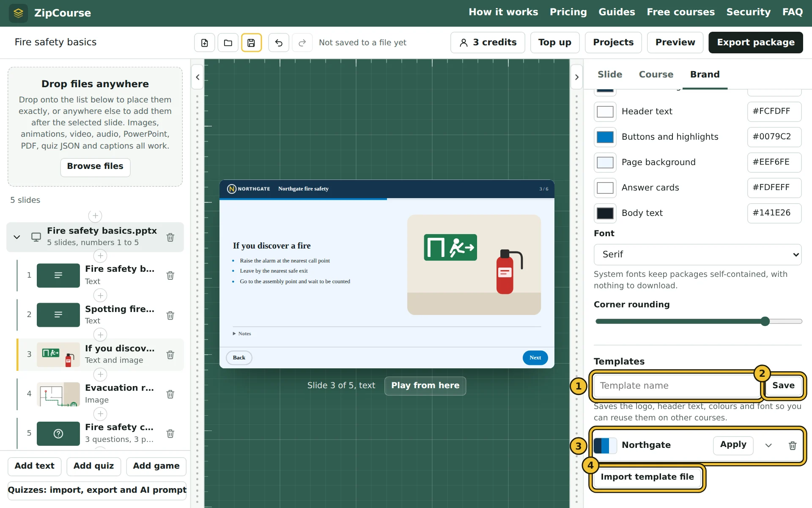Collapse the Fire safety basics.pptx group
This screenshot has width=812, height=508.
(x=17, y=237)
